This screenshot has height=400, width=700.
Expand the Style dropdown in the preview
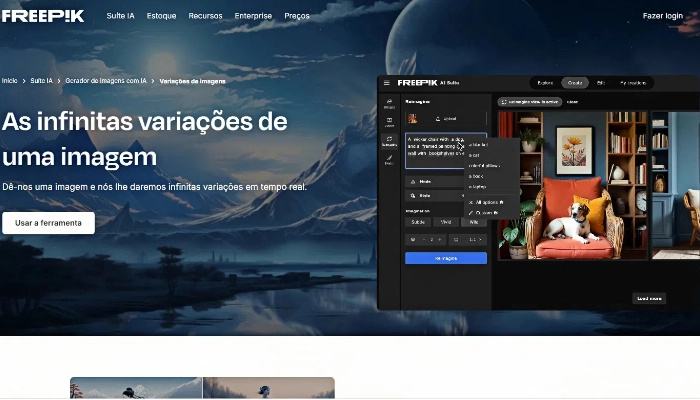tap(435, 196)
